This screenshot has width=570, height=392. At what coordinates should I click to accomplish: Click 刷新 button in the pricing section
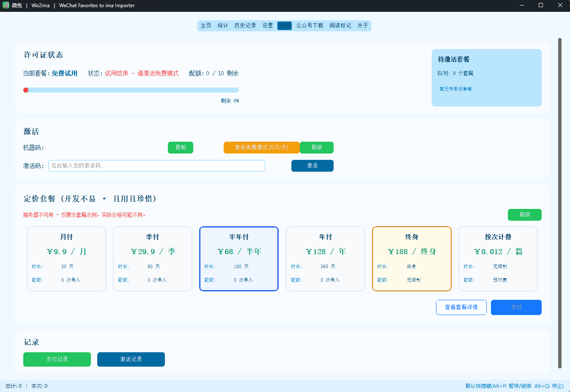tap(525, 215)
